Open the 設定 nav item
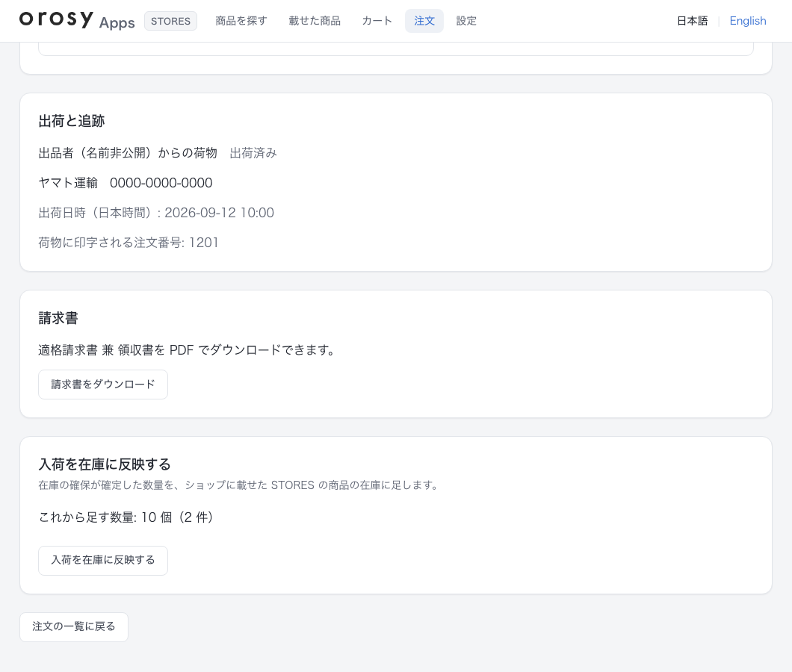The image size is (792, 672). [466, 21]
